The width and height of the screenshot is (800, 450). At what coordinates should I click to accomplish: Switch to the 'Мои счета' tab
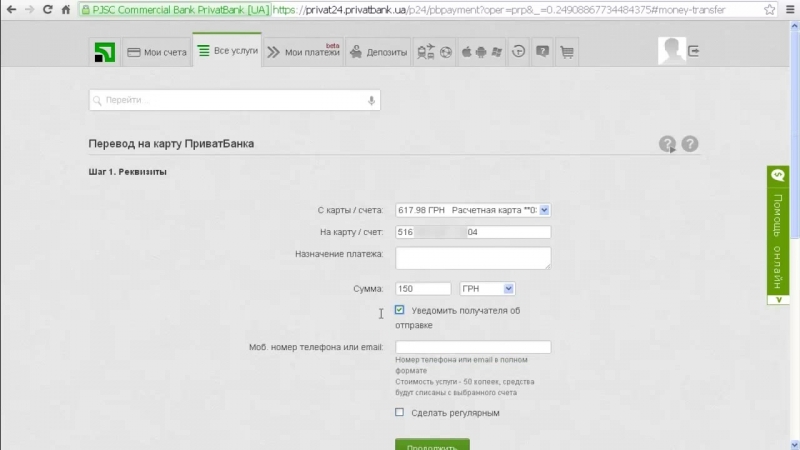point(157,52)
